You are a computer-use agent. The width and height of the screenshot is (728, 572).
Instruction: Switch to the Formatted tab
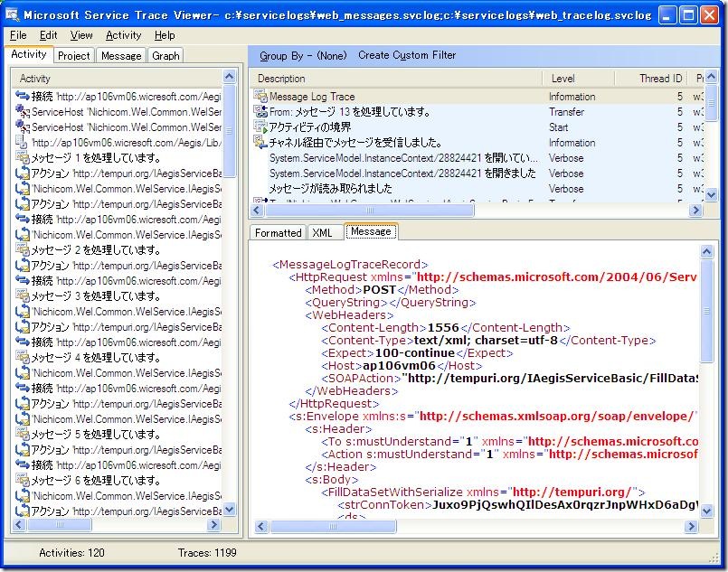279,232
